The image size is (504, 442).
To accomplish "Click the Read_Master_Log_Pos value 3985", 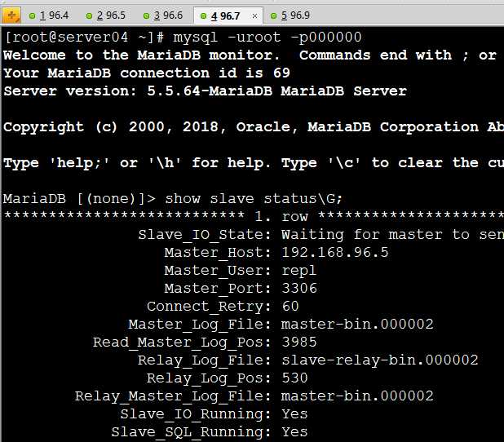I will click(x=299, y=343).
